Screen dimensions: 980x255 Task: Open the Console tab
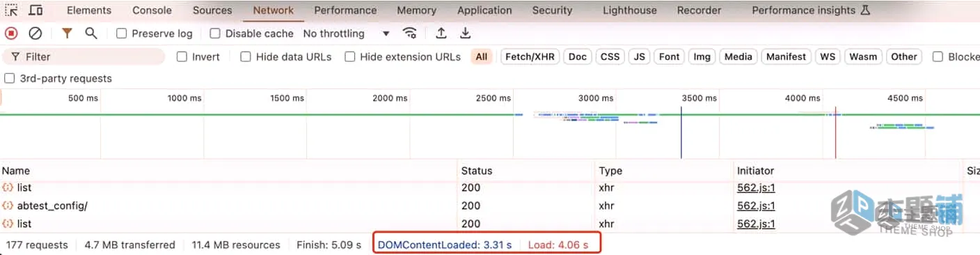point(152,10)
